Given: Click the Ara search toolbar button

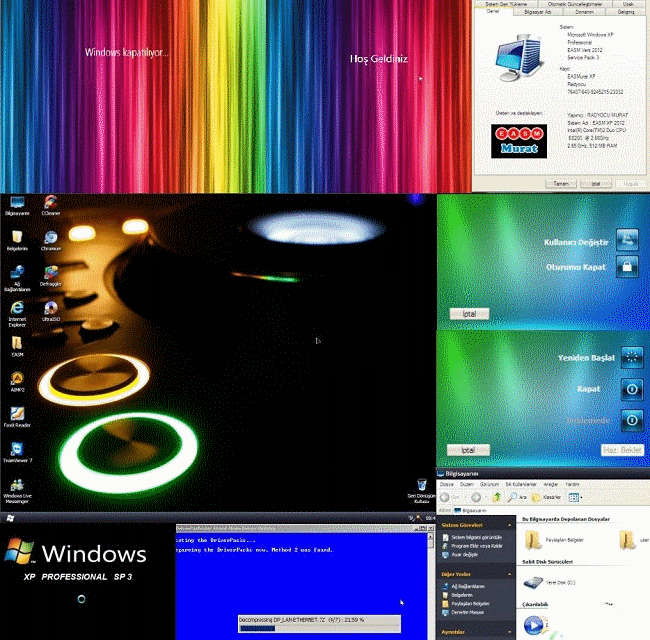Looking at the screenshot, I should [517, 497].
